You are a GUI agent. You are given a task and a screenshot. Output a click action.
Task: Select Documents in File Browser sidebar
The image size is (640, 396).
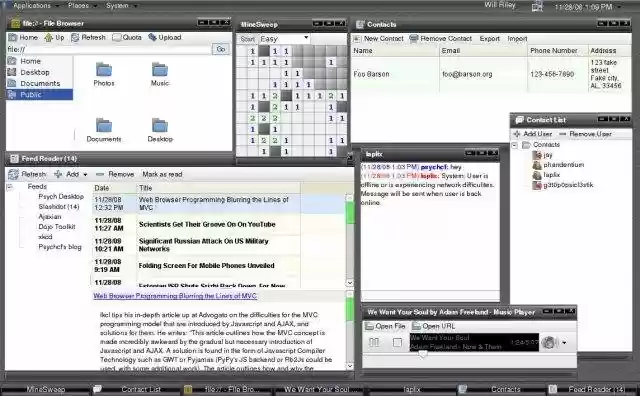coord(40,83)
